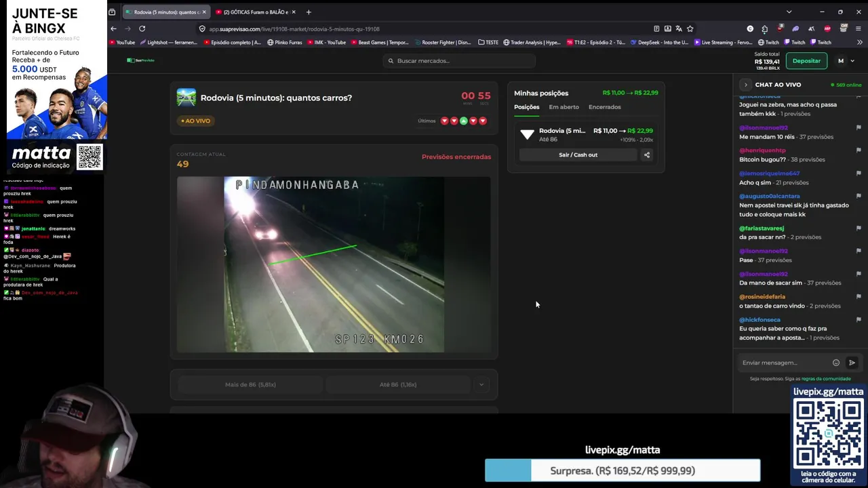
Task: Report the message from @fariastavaresj
Action: tap(858, 228)
